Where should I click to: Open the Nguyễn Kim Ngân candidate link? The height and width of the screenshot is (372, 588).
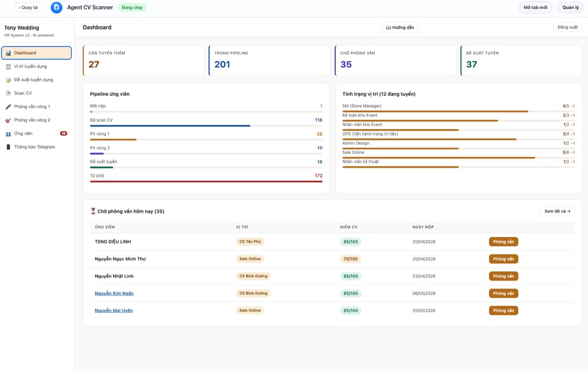(x=114, y=293)
